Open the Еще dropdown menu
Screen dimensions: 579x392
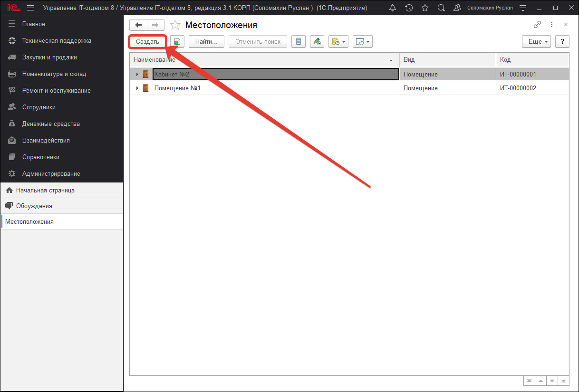click(x=538, y=42)
